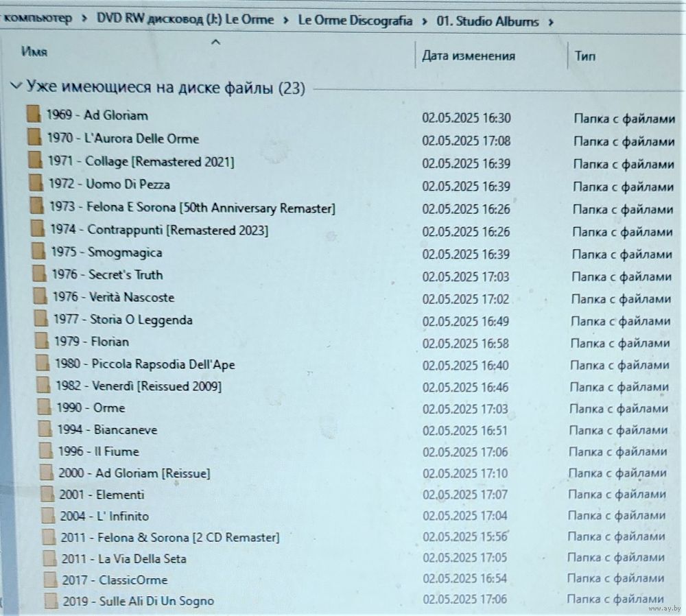Click folder icon of 1980 - Piccola Rapsodia Dell'Ape
The width and height of the screenshot is (686, 616).
[x=43, y=363]
